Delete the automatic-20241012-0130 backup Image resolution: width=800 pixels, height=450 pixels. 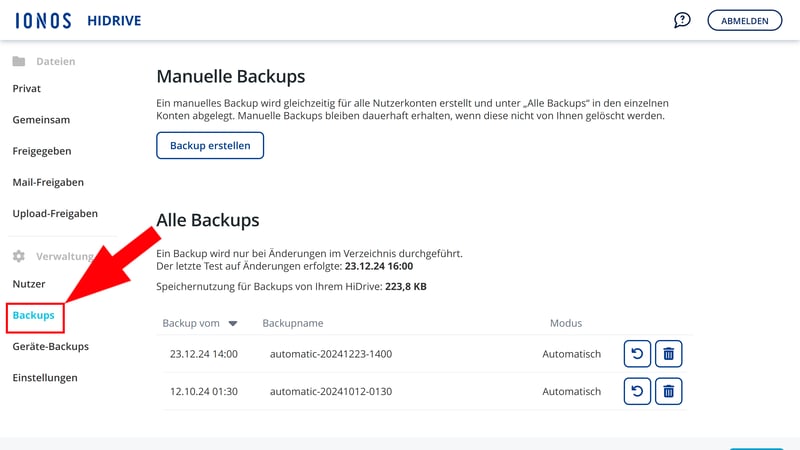669,392
